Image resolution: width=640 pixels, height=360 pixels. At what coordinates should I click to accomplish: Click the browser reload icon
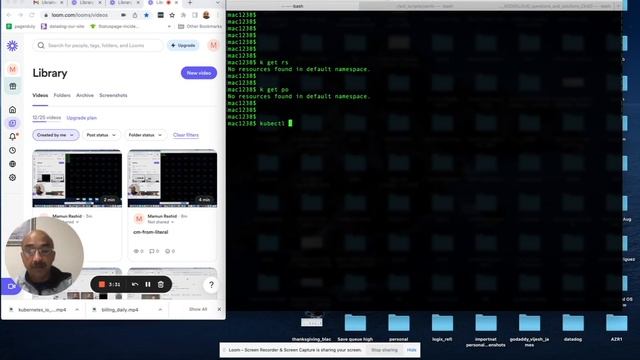click(32, 15)
